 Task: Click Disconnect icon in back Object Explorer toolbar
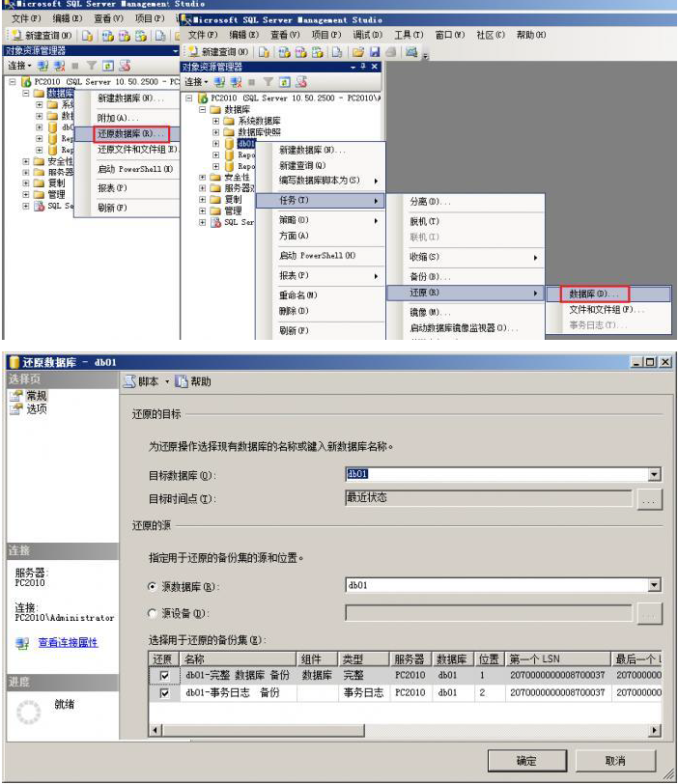60,66
